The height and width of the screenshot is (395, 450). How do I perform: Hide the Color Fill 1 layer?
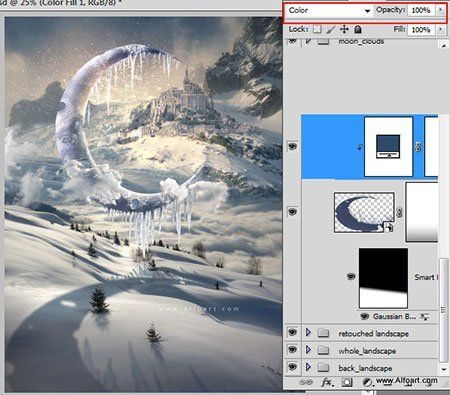pyautogui.click(x=292, y=146)
